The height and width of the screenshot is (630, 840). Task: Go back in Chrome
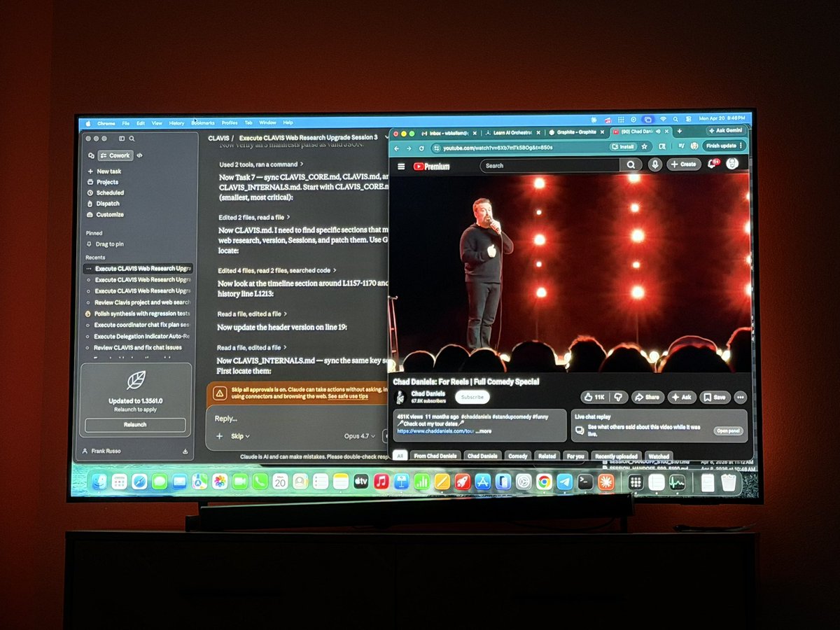point(397,148)
